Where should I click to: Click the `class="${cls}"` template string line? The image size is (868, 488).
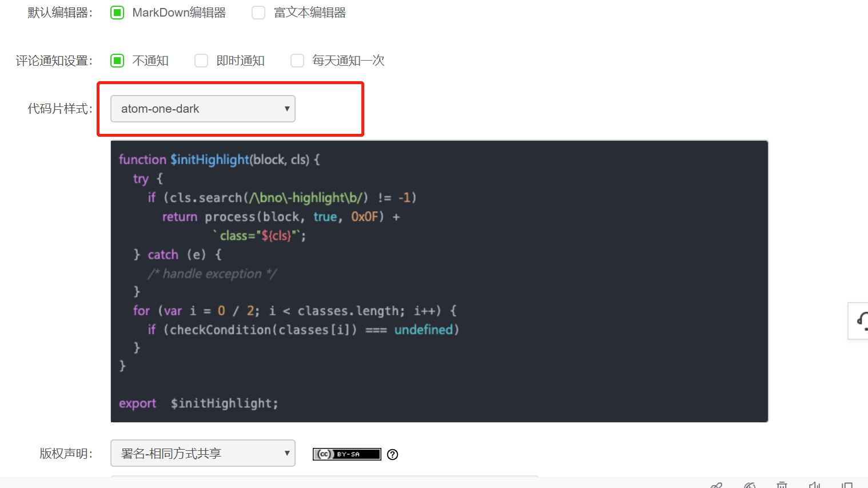[x=259, y=236]
